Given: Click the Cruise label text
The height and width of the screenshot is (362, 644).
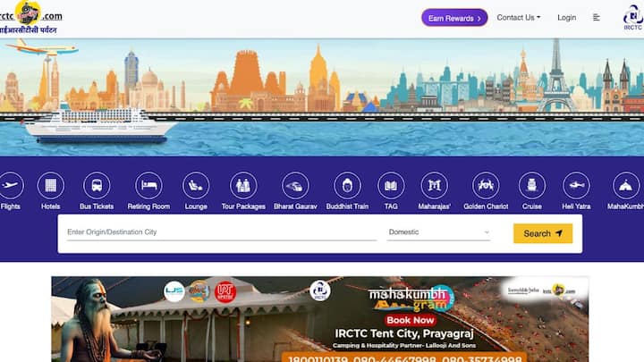Looking at the screenshot, I should [x=532, y=206].
